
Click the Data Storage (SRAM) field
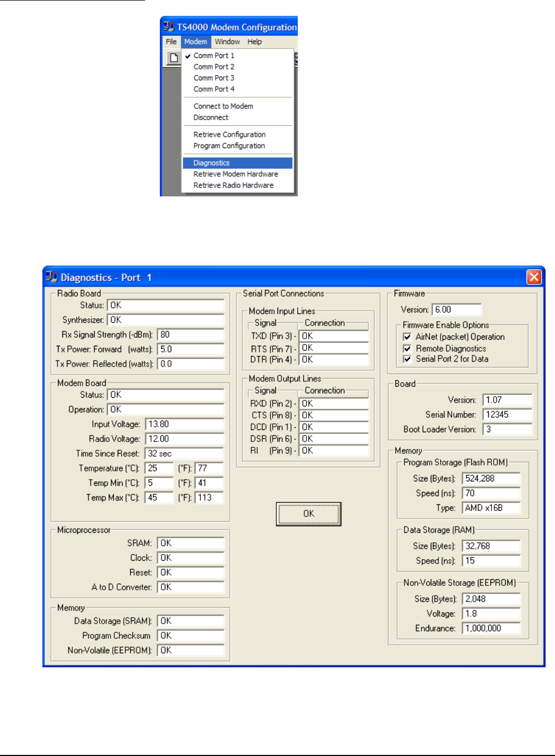click(191, 621)
